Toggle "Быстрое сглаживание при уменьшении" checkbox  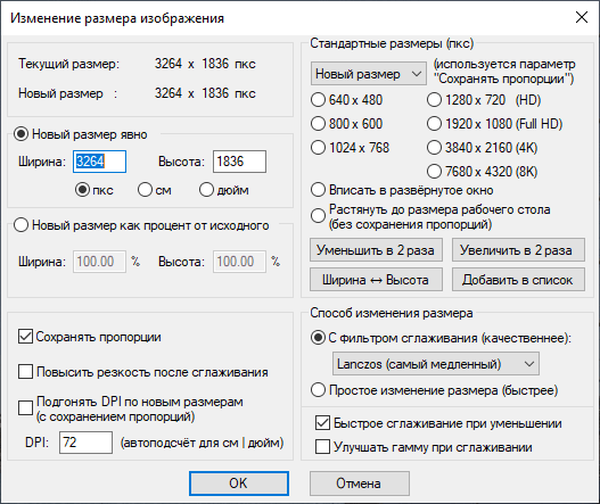click(323, 423)
